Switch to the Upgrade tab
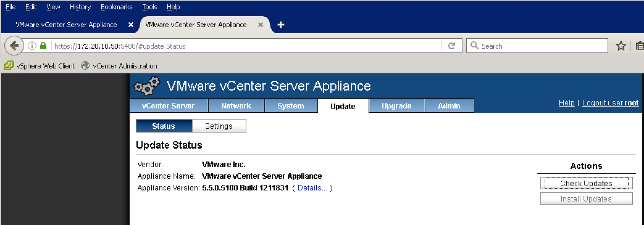The image size is (644, 225). (397, 106)
